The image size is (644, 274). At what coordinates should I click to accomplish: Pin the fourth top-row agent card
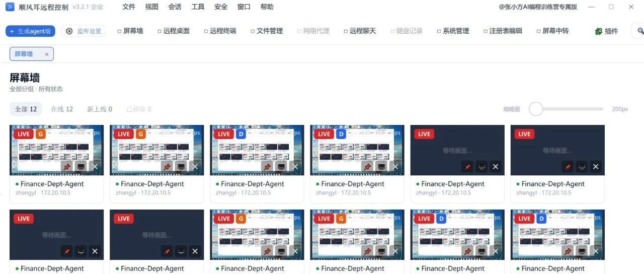(x=367, y=167)
